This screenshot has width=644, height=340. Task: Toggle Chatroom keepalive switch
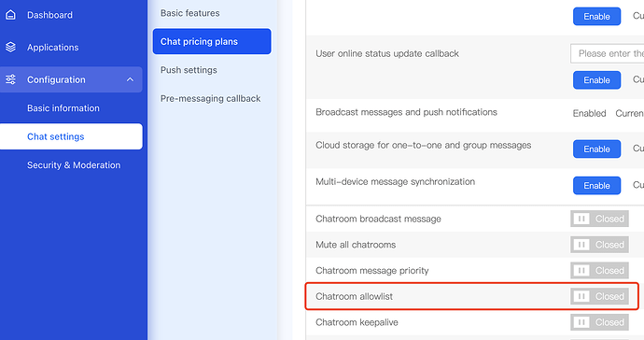tap(599, 322)
